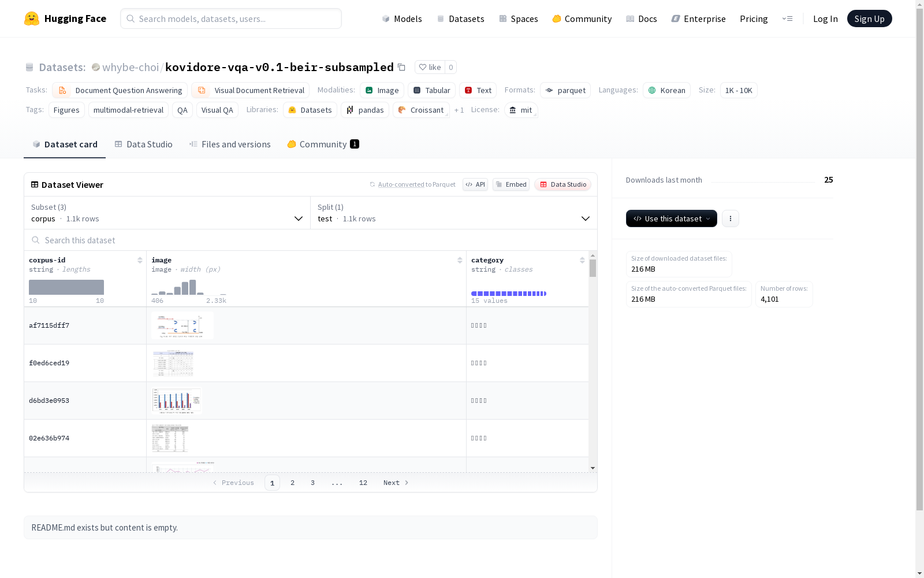Open the whybe-choi profile link

click(131, 67)
